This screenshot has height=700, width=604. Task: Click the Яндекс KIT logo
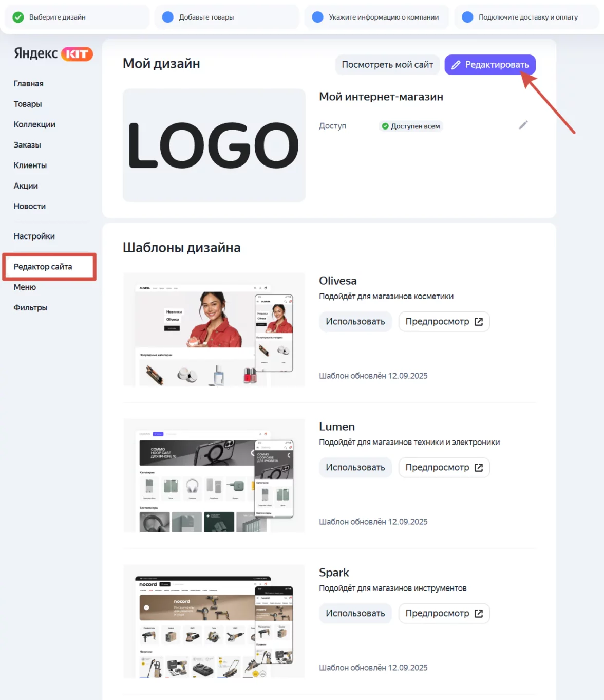pyautogui.click(x=53, y=53)
